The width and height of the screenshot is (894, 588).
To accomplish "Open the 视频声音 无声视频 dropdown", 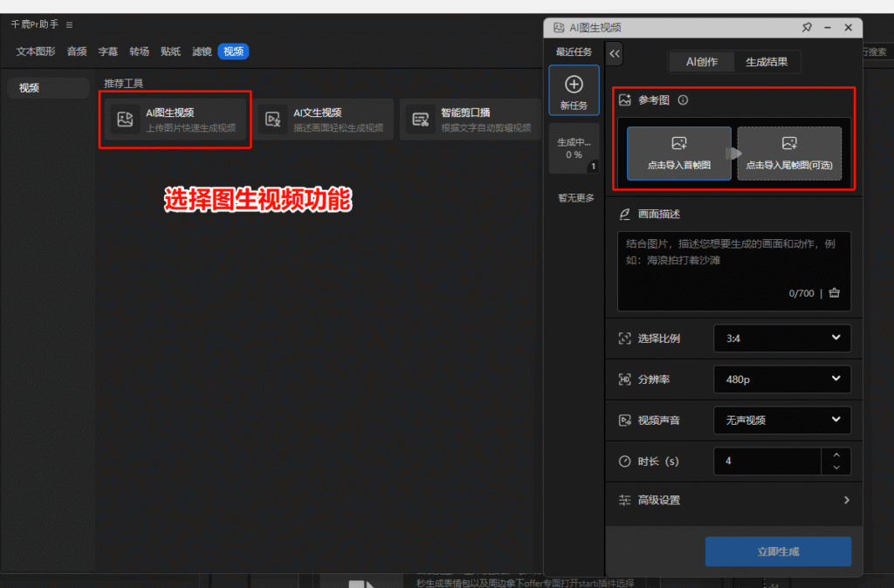I will 781,420.
